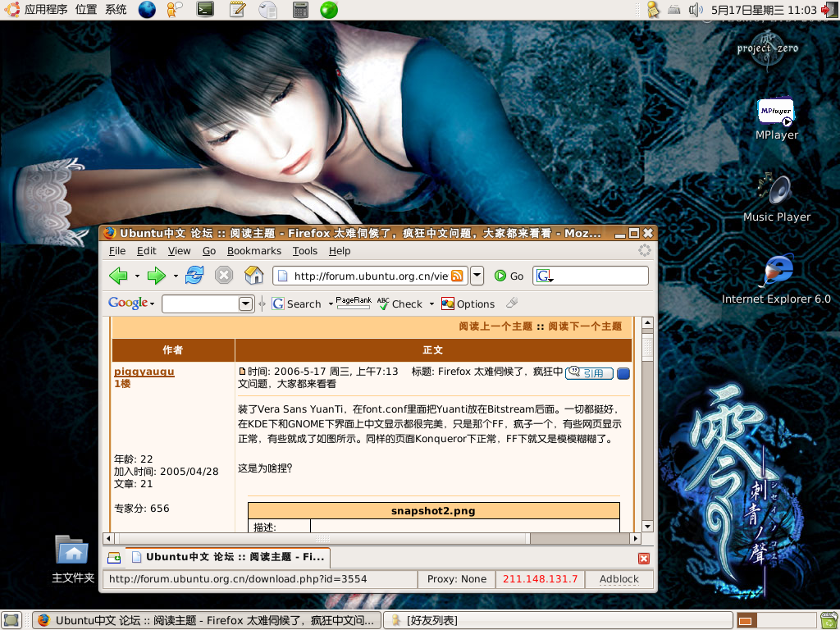Click the green Go button
This screenshot has width=840, height=630.
(509, 276)
